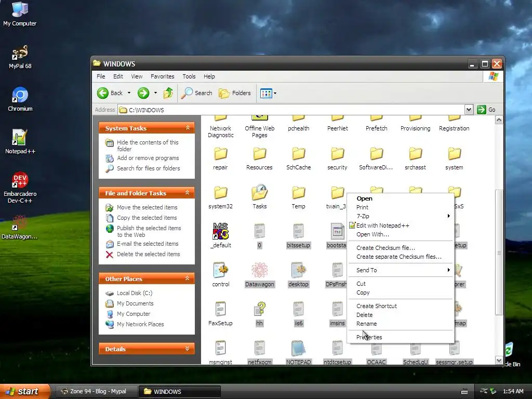Select the Resources folder
Image resolution: width=532 pixels, height=399 pixels.
(x=260, y=158)
